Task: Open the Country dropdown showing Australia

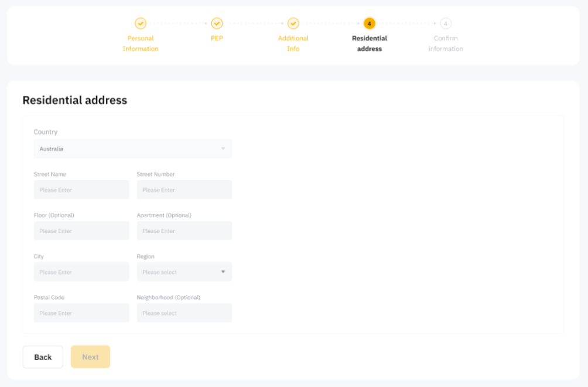Action: [x=132, y=149]
